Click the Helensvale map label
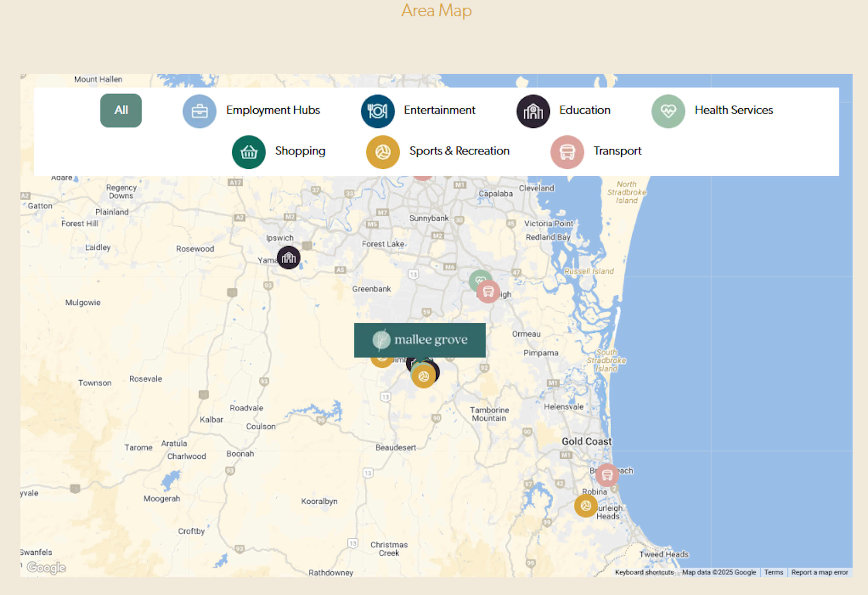The width and height of the screenshot is (868, 595). point(564,407)
